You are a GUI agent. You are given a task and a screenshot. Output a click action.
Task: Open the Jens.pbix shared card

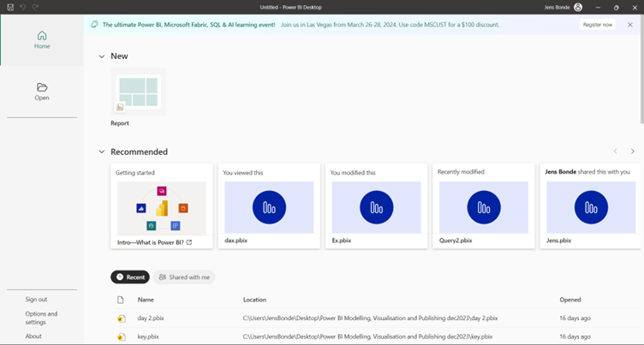click(x=591, y=205)
